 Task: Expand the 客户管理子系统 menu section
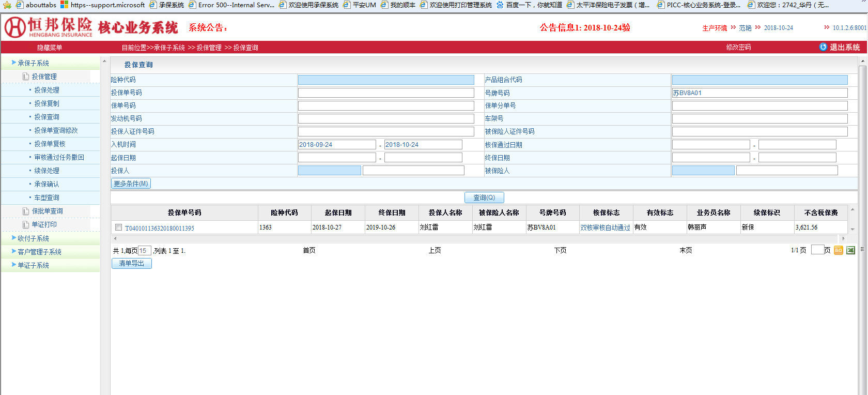(39, 252)
